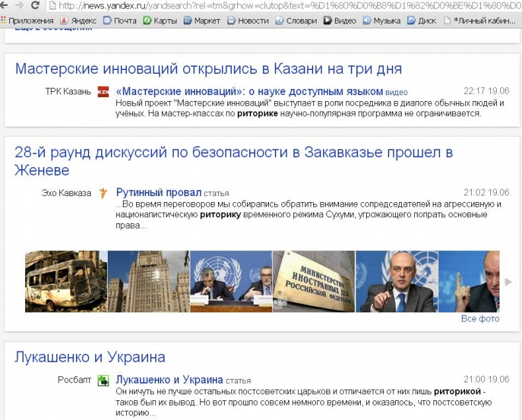Open the Почта bookmark
Screen dimensions: 522x420
[120, 20]
